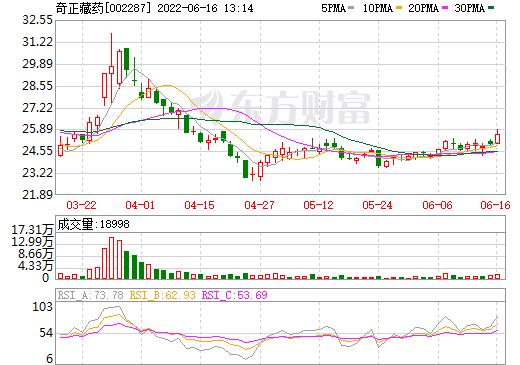Click the 成交量:18998 volume label
The width and height of the screenshot is (520, 365).
click(93, 224)
